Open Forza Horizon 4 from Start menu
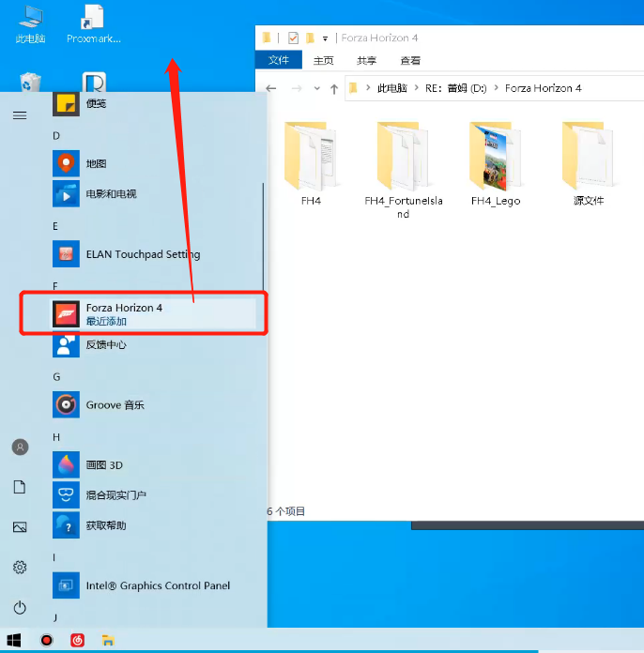 click(152, 313)
